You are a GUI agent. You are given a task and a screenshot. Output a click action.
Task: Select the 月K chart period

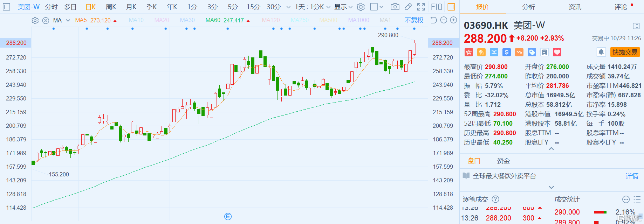coord(131,7)
